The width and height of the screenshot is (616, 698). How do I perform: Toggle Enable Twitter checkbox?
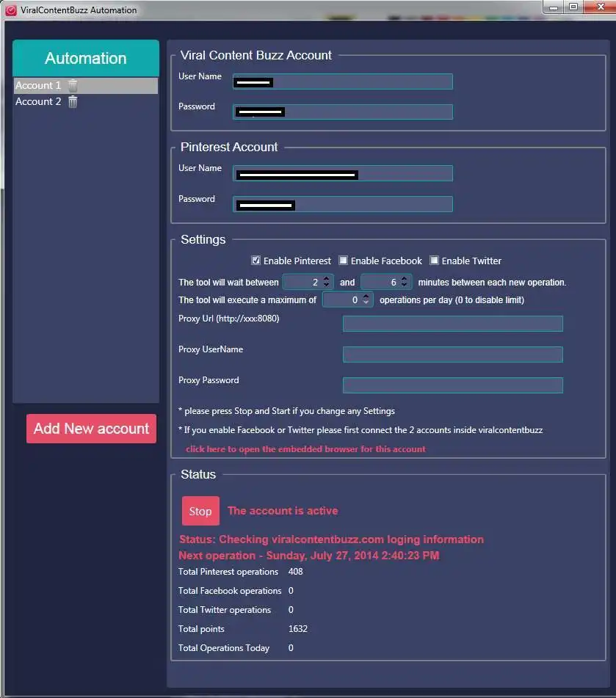click(434, 261)
